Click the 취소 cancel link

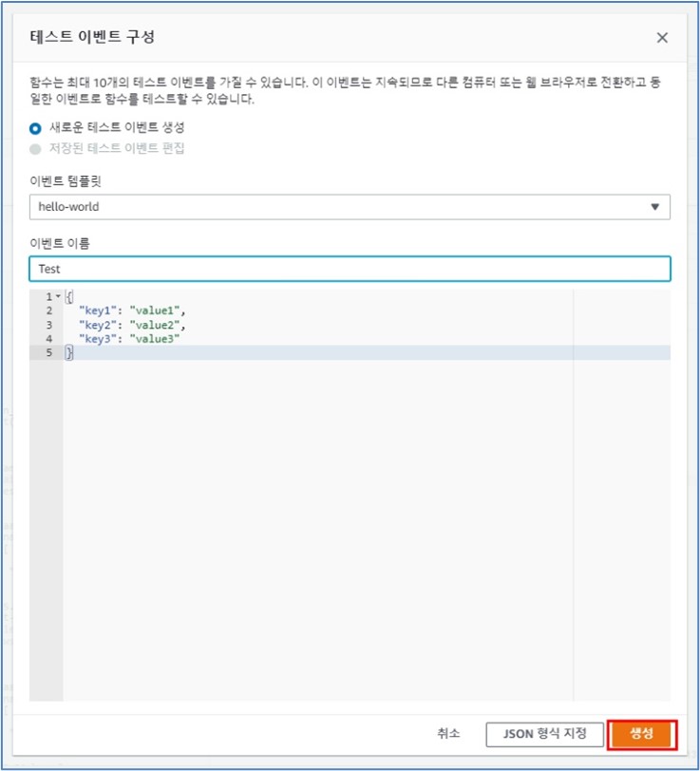(x=448, y=734)
